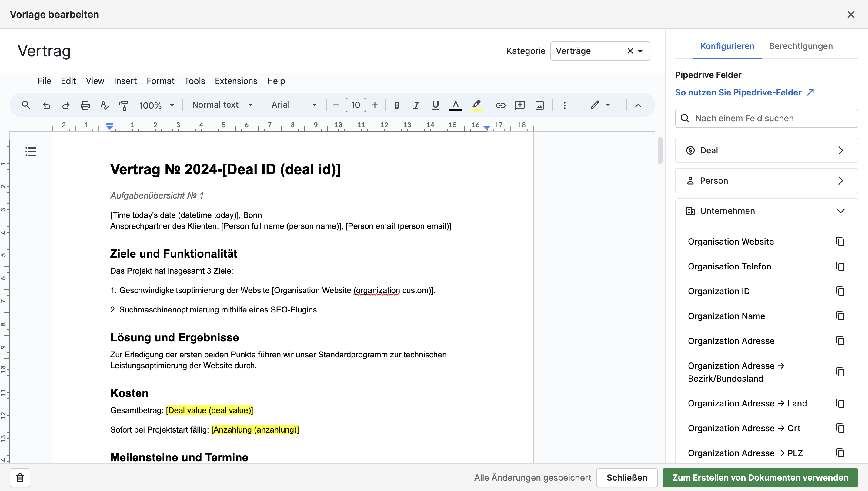868x491 pixels.
Task: Open the Insert menu
Action: pyautogui.click(x=125, y=81)
